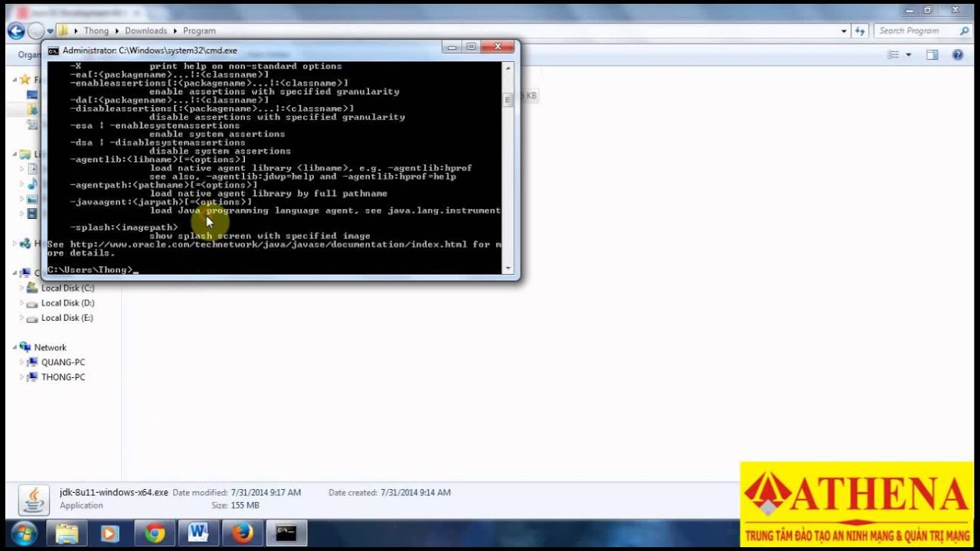Viewport: 980px width, 551px height.
Task: Expand Local Disk (C:) tree node
Action: [x=22, y=289]
